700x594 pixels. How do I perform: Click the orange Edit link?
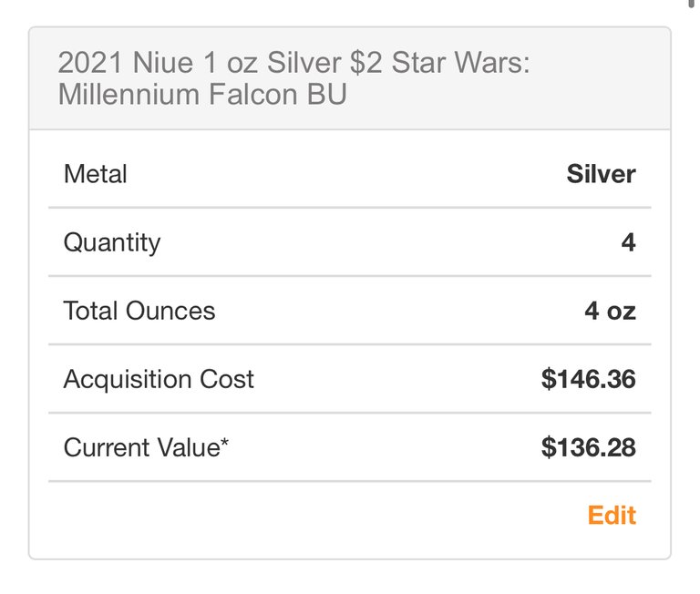[x=612, y=516]
